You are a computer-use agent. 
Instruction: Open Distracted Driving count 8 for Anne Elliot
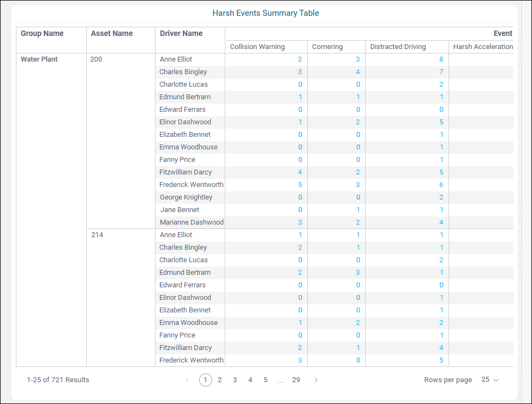point(441,59)
